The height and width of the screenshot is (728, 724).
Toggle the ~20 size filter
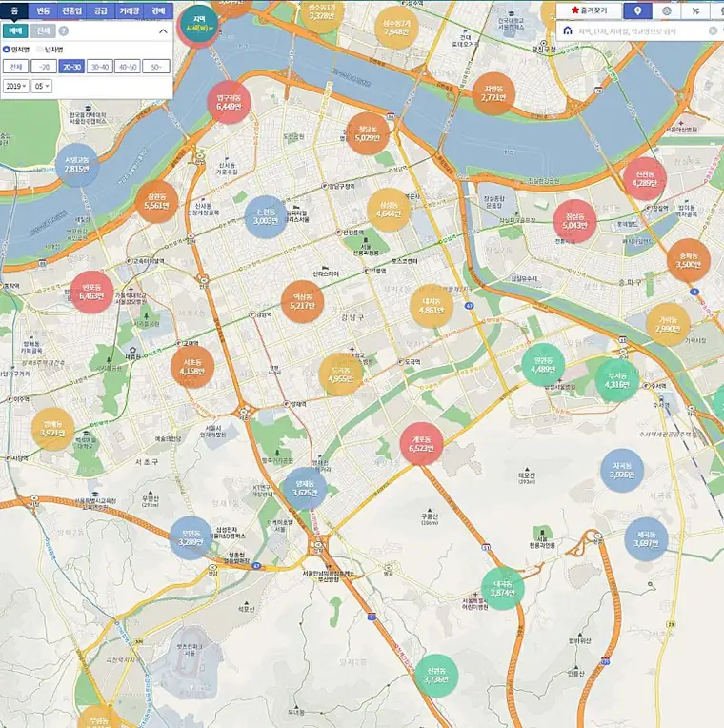point(44,67)
